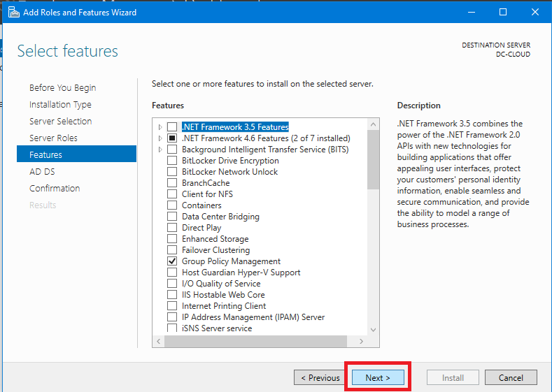Check the BitLocker Drive Encryption checkbox

click(172, 161)
